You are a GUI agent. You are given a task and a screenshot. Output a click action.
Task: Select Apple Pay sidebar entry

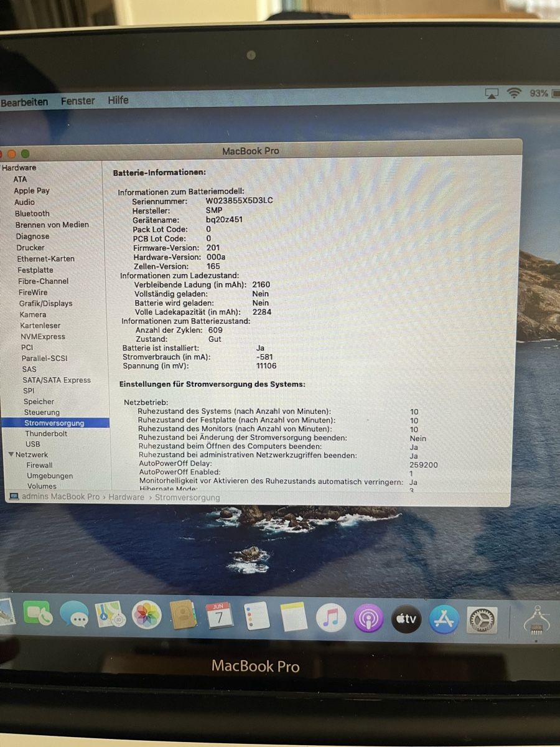click(31, 190)
